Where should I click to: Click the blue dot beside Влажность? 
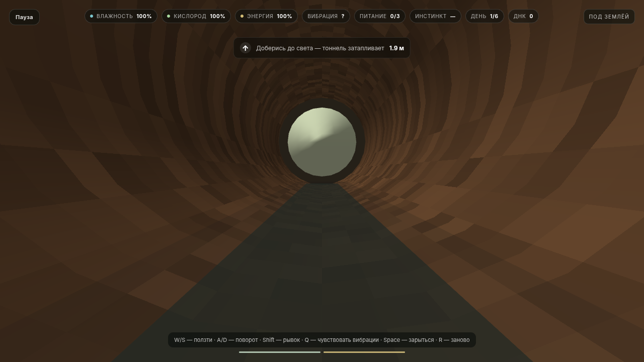(x=92, y=16)
